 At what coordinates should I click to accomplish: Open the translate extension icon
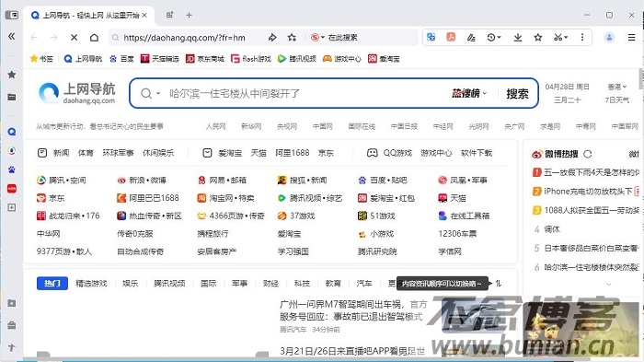point(431,37)
